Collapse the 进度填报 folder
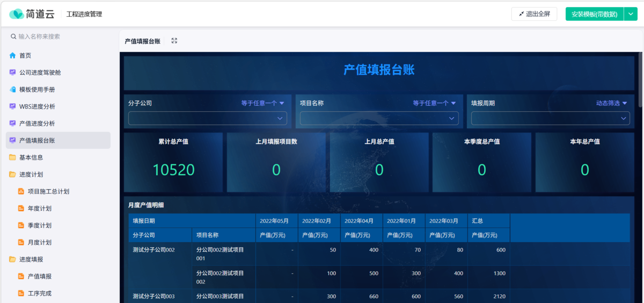The width and height of the screenshot is (644, 303). pyautogui.click(x=12, y=259)
